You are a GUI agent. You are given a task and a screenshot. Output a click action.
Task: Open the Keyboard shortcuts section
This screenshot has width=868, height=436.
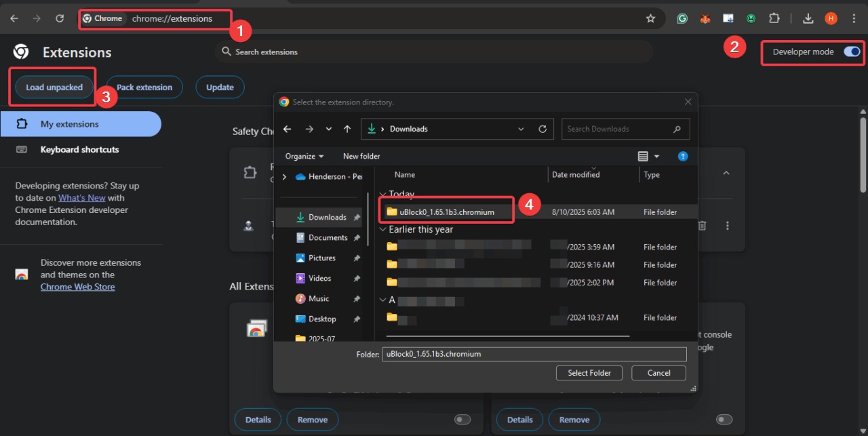tap(79, 149)
